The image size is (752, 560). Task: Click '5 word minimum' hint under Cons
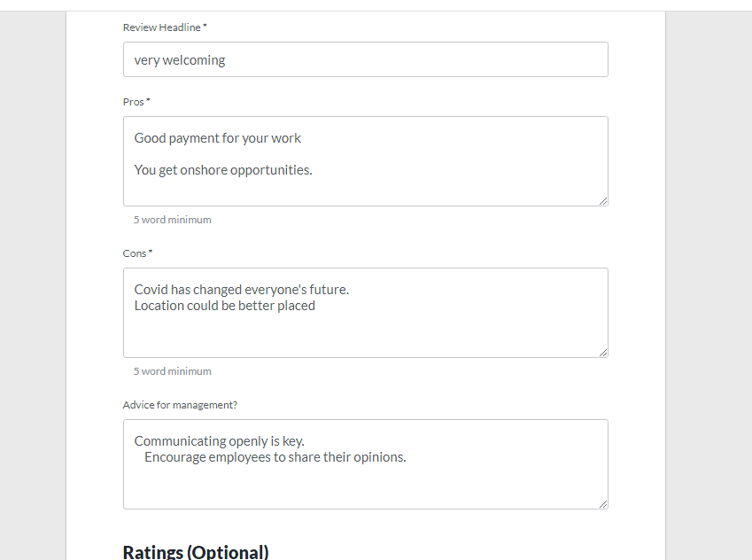pyautogui.click(x=173, y=371)
